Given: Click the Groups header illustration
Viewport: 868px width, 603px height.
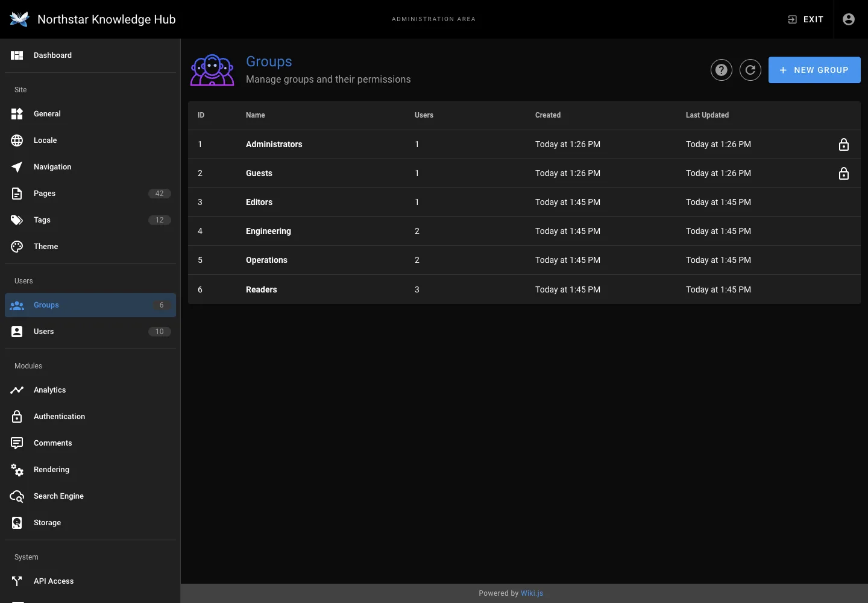Looking at the screenshot, I should [x=212, y=70].
